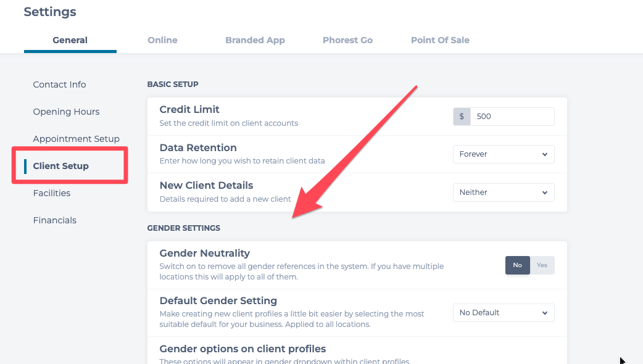The image size is (643, 364).
Task: Click the Settings page heading
Action: [x=50, y=12]
